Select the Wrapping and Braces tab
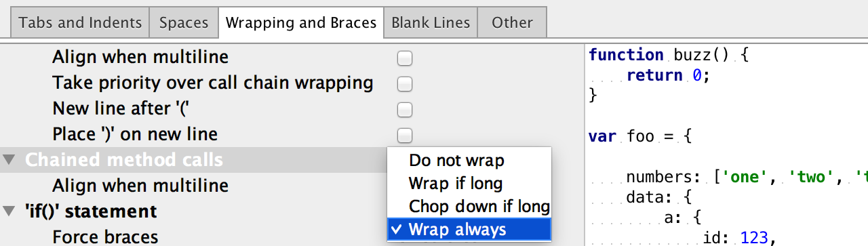 point(301,22)
